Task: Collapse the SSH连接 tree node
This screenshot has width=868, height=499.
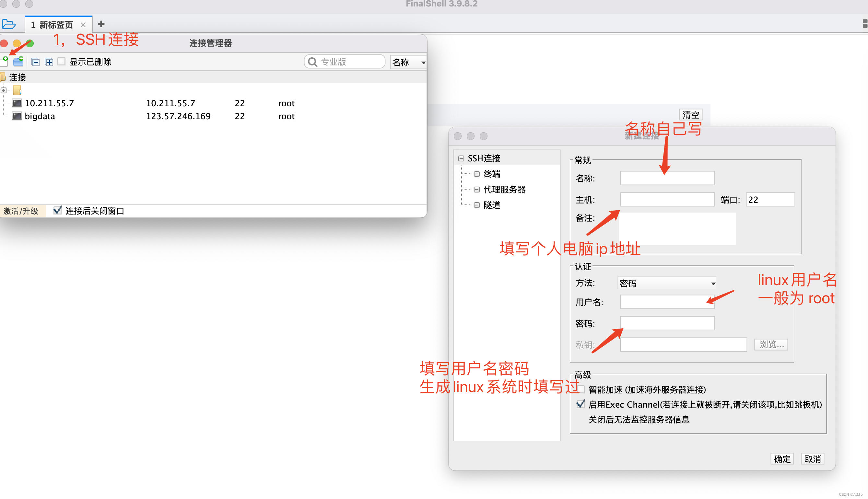Action: point(461,158)
